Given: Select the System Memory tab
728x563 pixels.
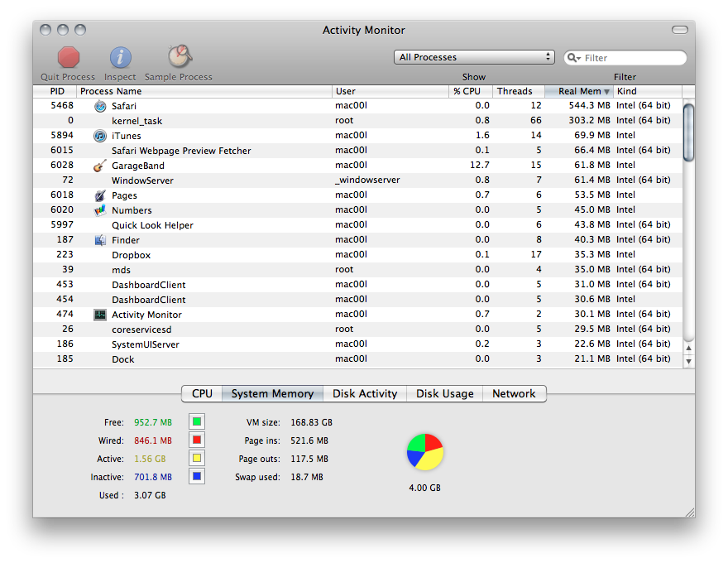Looking at the screenshot, I should [272, 393].
